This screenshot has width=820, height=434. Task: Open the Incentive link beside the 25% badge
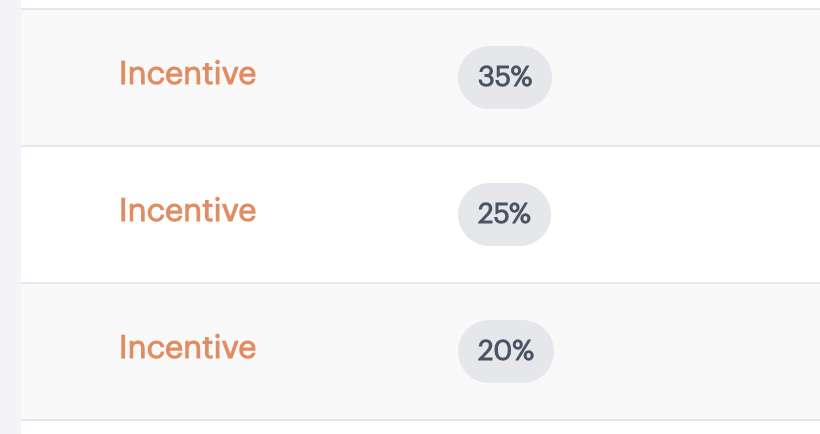pyautogui.click(x=188, y=210)
